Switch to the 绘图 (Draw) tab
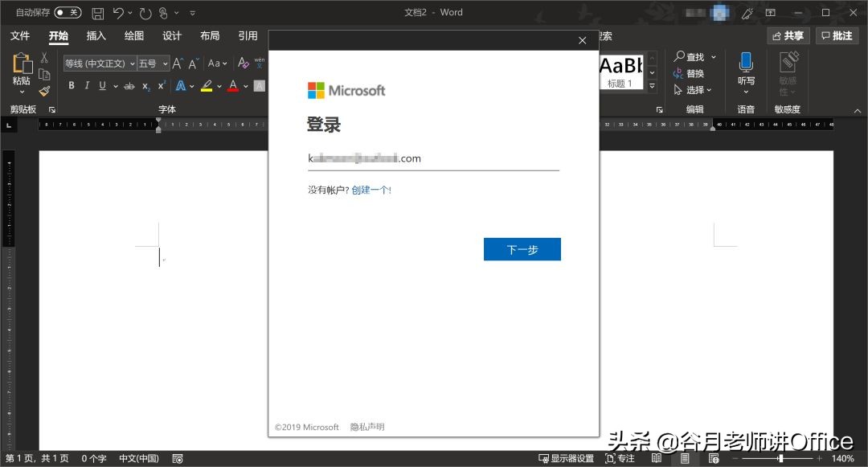 tap(134, 36)
